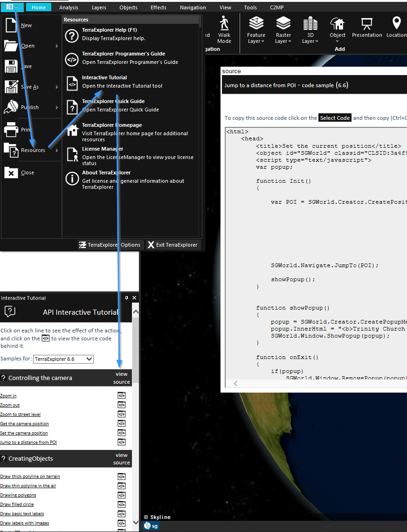
Task: Expand the Save As submenu arrow
Action: (x=56, y=87)
